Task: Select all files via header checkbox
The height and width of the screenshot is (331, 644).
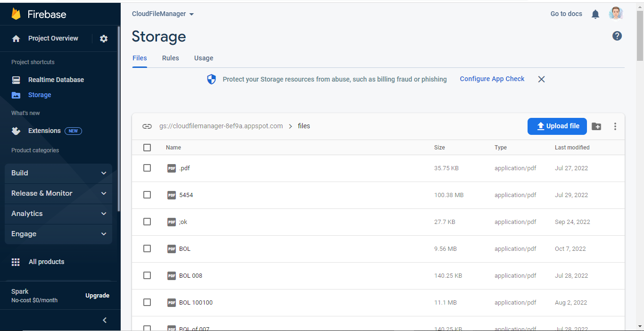Action: [x=147, y=147]
